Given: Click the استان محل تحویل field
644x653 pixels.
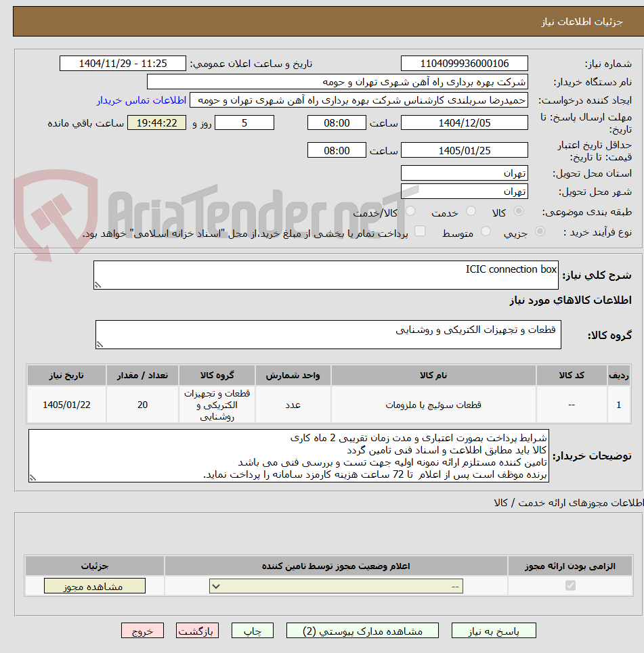Looking at the screenshot, I should point(465,173).
